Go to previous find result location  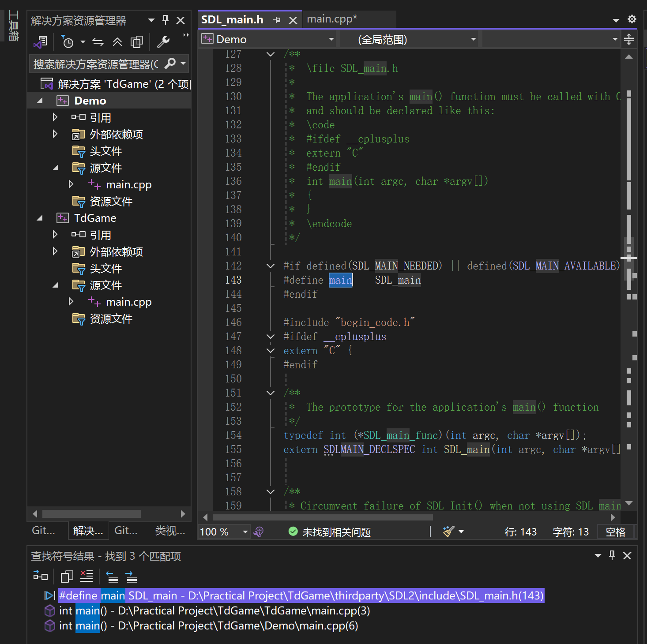pos(112,576)
